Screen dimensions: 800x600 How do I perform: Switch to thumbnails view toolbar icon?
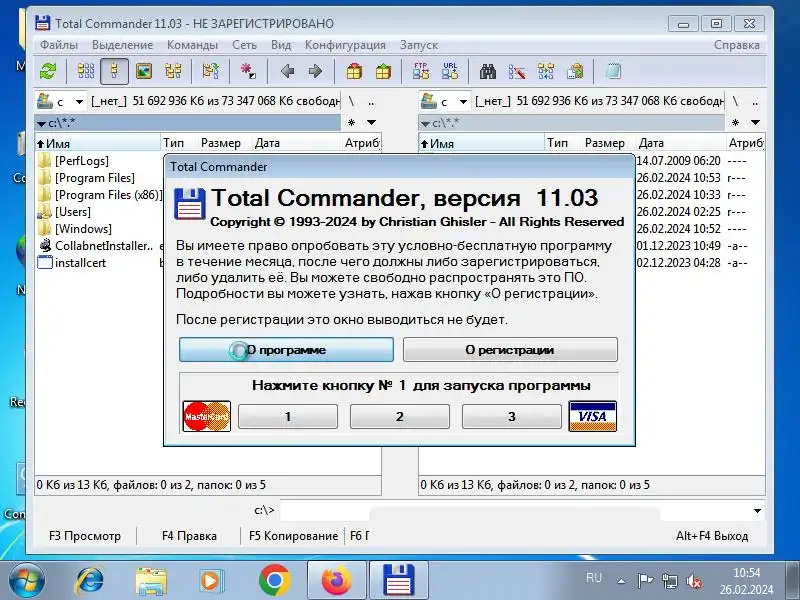tap(144, 71)
